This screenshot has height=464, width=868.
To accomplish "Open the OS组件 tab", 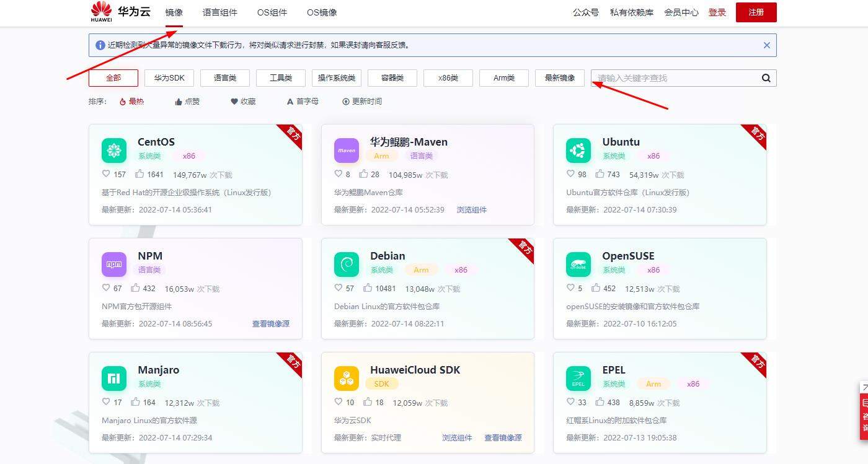I will click(x=272, y=12).
